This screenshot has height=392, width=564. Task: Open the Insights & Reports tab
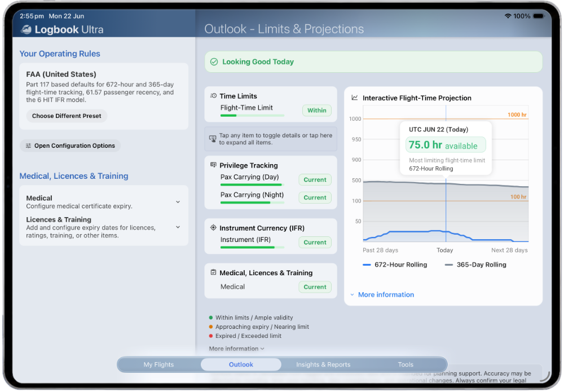click(x=323, y=364)
